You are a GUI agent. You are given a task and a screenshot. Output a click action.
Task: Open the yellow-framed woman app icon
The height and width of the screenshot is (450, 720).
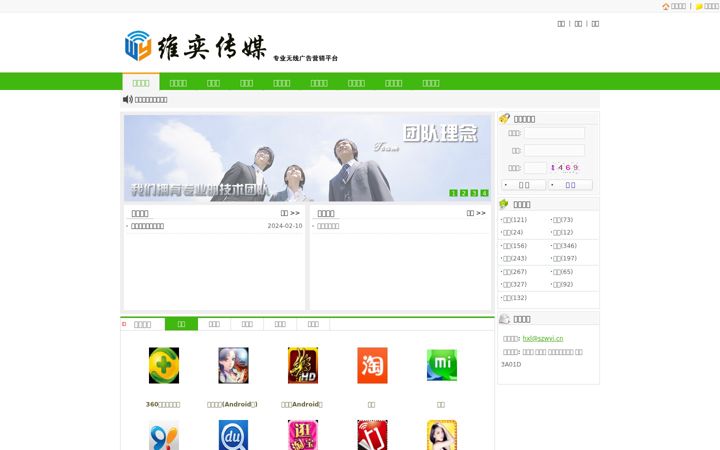click(x=442, y=435)
